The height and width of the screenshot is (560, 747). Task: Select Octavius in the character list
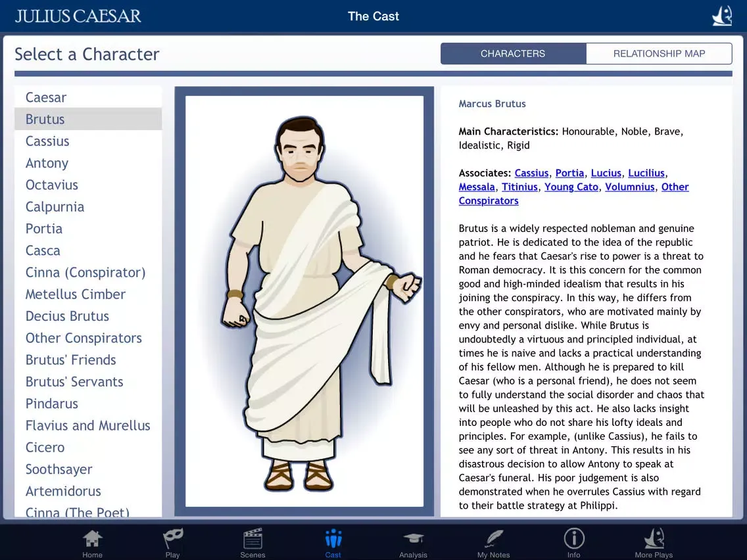point(88,185)
